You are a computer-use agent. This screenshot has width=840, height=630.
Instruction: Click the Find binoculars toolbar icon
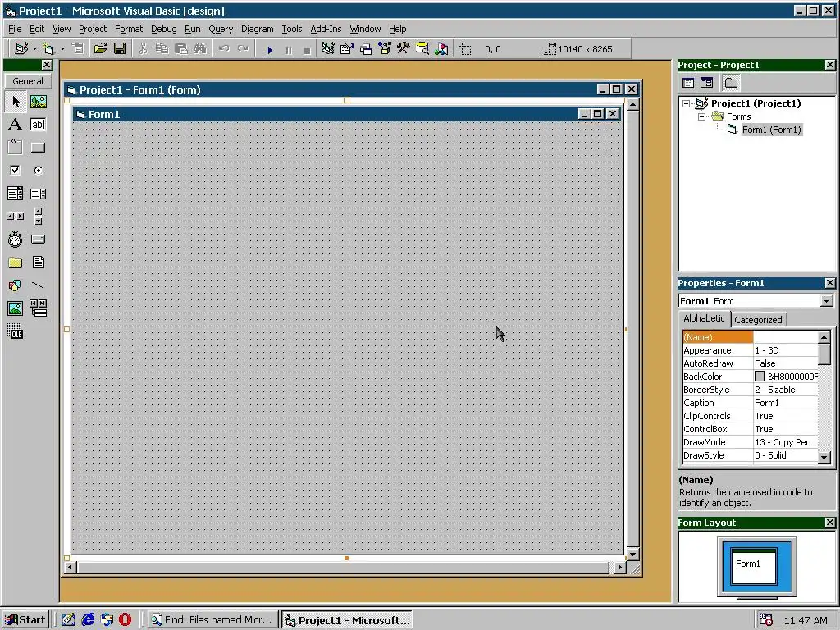[x=200, y=49]
